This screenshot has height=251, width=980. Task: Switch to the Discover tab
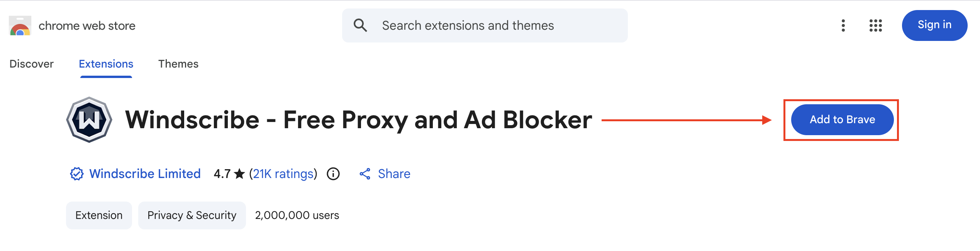(31, 63)
